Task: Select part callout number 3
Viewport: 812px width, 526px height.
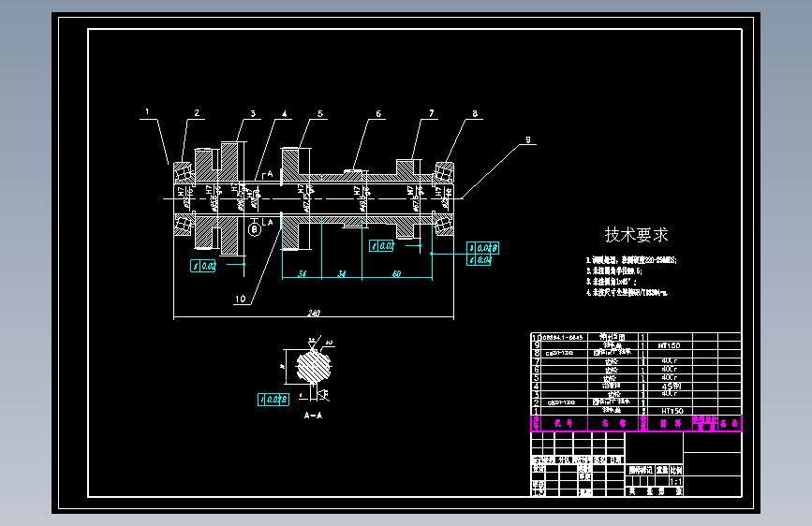Action: tap(253, 113)
